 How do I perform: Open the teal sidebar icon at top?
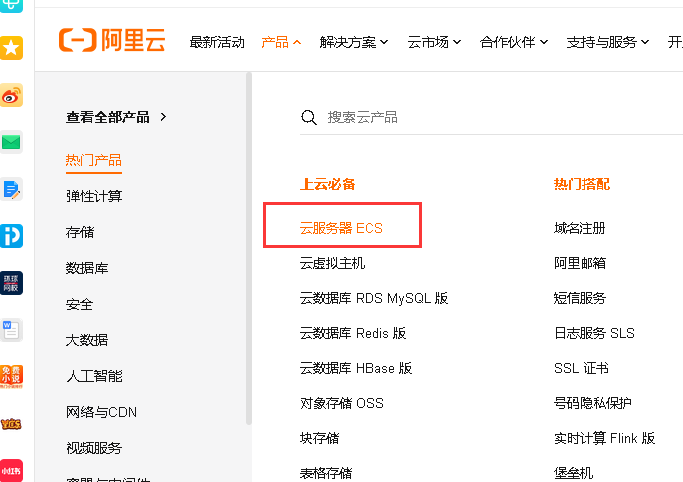(11, 6)
